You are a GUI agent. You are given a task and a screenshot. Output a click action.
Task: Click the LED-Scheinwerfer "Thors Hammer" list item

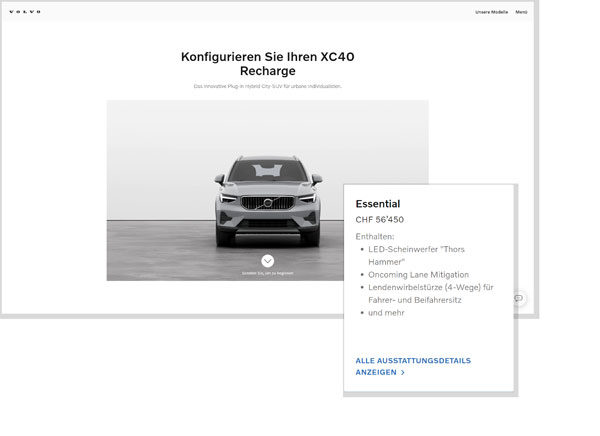pos(416,255)
